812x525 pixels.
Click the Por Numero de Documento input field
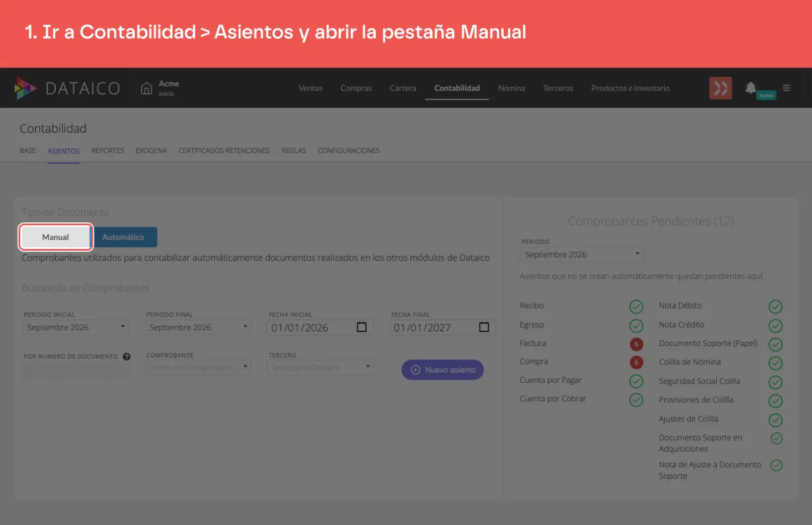[x=75, y=372]
